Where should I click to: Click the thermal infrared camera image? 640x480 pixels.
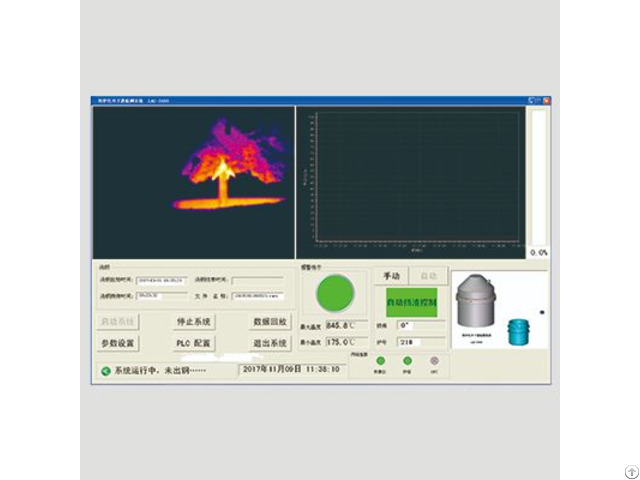click(192, 182)
